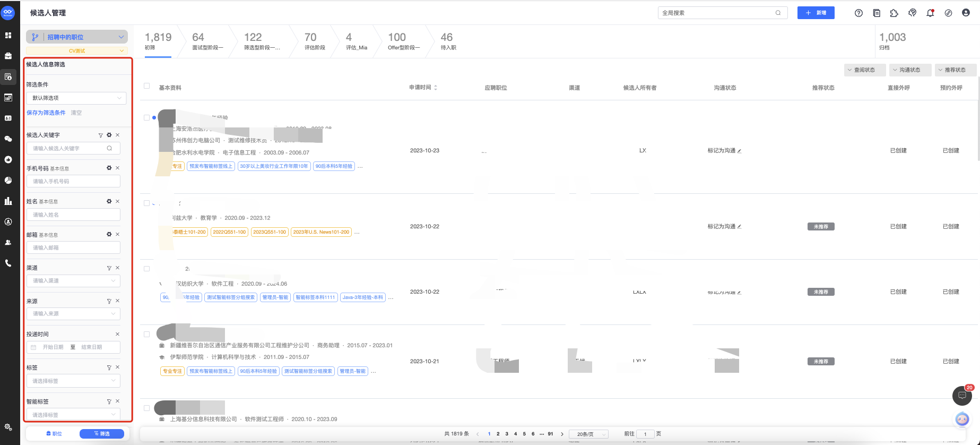Switch to the 评估阶段 stage tab
980x445 pixels.
pyautogui.click(x=315, y=41)
